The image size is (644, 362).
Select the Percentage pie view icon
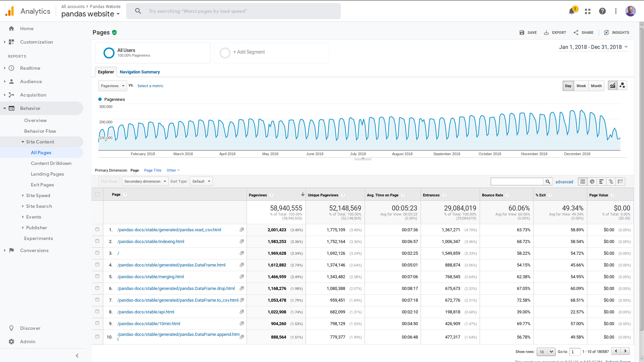point(592,181)
